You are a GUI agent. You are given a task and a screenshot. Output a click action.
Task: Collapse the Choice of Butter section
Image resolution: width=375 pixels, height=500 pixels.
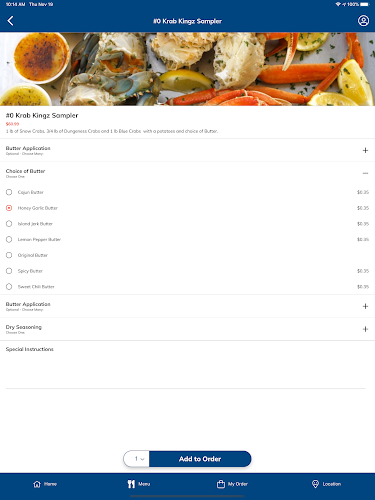tap(365, 173)
